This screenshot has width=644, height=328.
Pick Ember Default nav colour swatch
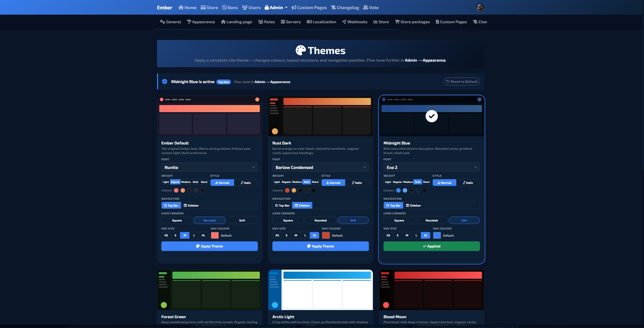[x=215, y=235]
